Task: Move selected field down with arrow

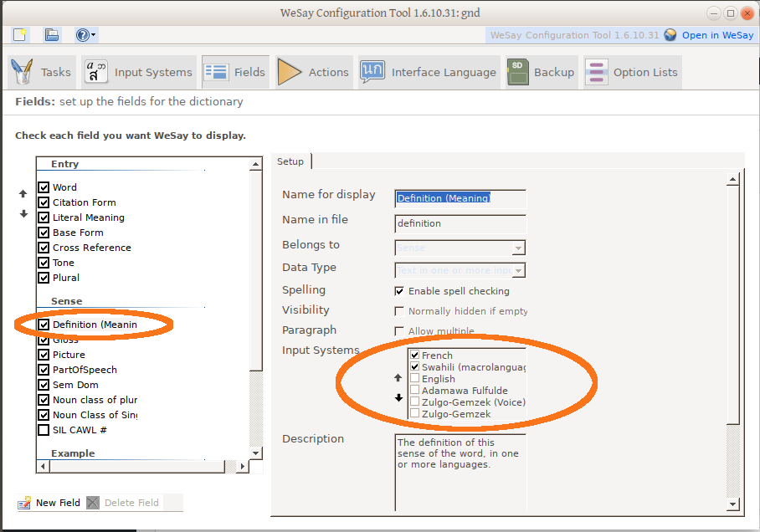Action: click(23, 213)
